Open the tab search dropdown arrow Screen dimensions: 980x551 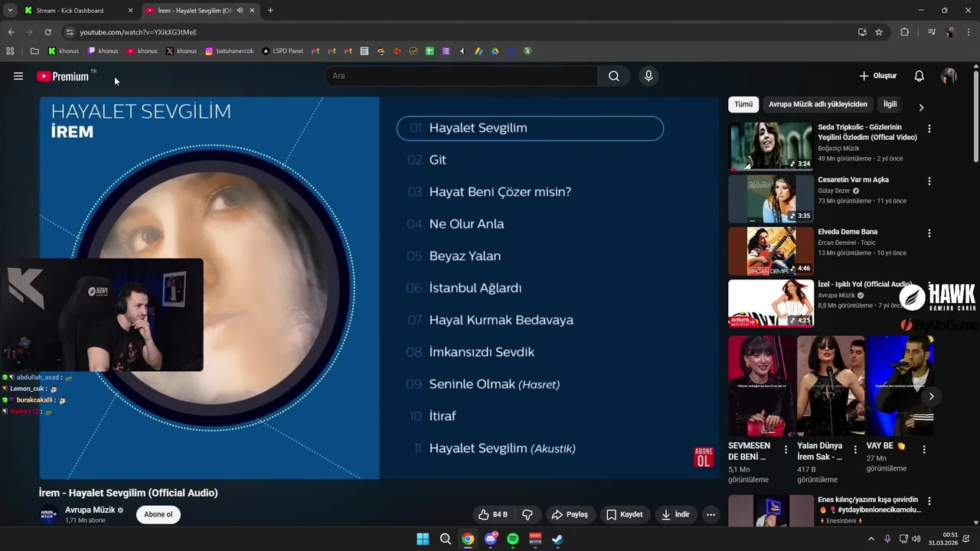point(9,11)
